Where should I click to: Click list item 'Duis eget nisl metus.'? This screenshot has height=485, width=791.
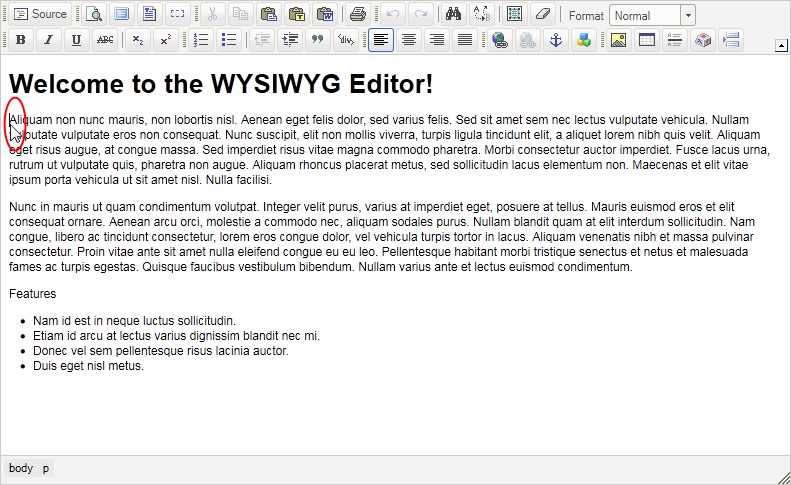(x=88, y=366)
